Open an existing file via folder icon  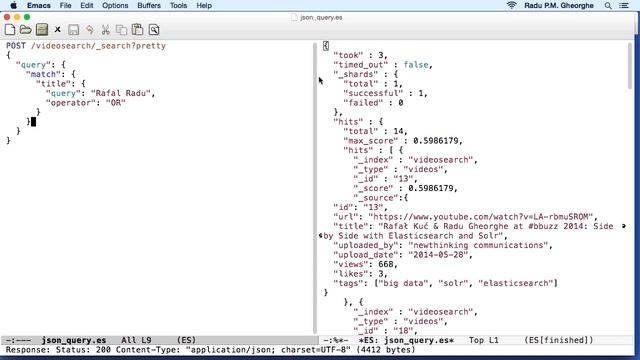pos(25,30)
